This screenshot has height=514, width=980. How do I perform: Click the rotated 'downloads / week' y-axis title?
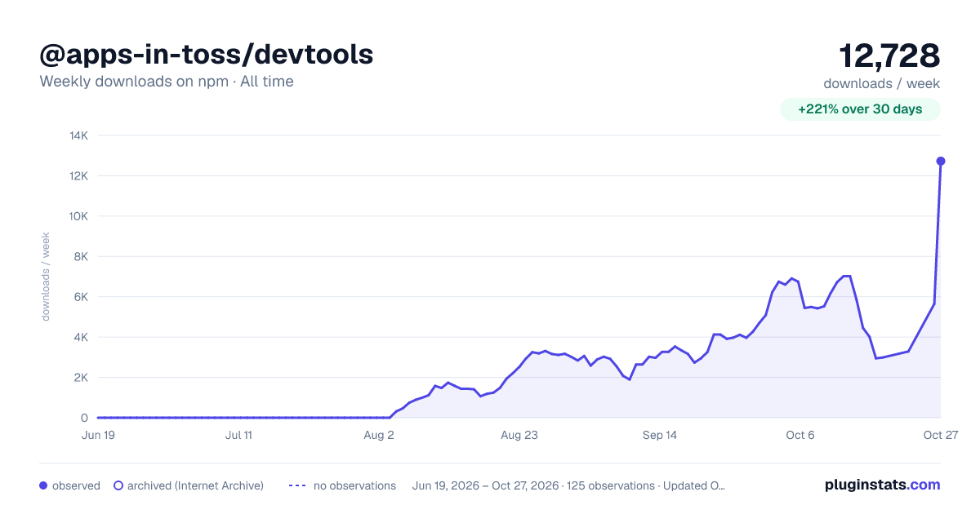point(47,277)
